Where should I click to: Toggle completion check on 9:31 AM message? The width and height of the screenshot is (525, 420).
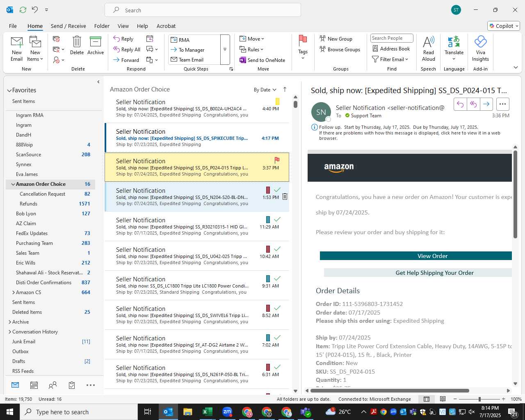[x=277, y=278]
